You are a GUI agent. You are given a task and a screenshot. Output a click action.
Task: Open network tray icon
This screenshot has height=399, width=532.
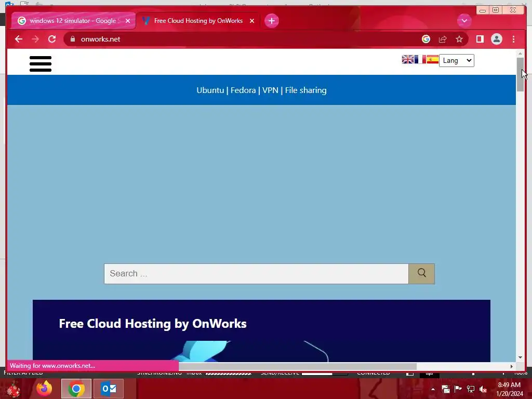(x=471, y=389)
